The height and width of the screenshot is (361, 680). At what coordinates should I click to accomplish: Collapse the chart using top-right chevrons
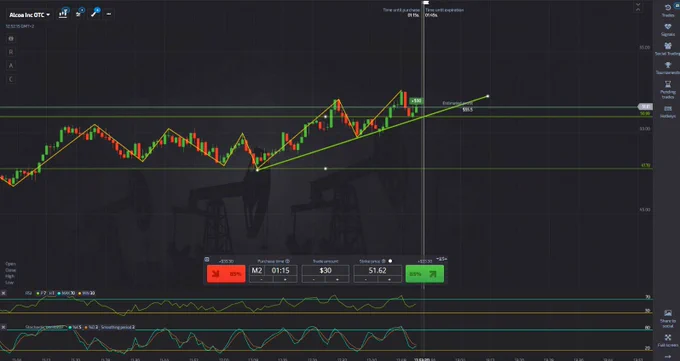pyautogui.click(x=638, y=7)
